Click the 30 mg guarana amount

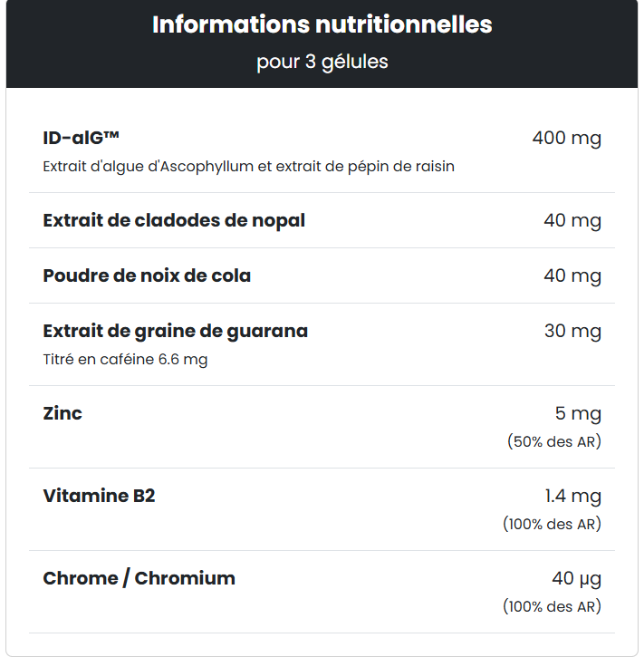pos(572,331)
